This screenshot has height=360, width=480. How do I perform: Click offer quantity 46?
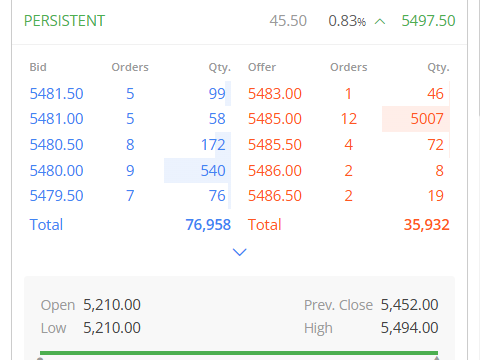pos(435,94)
